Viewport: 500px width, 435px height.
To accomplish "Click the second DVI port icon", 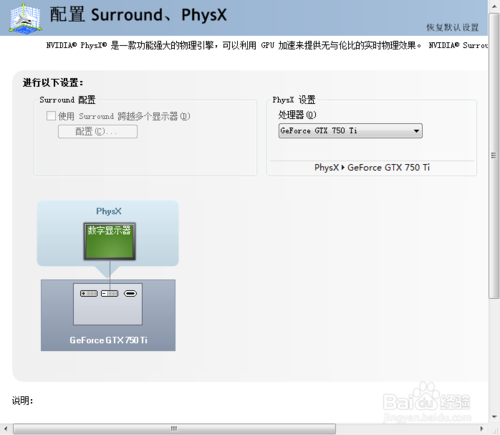I will (110, 293).
